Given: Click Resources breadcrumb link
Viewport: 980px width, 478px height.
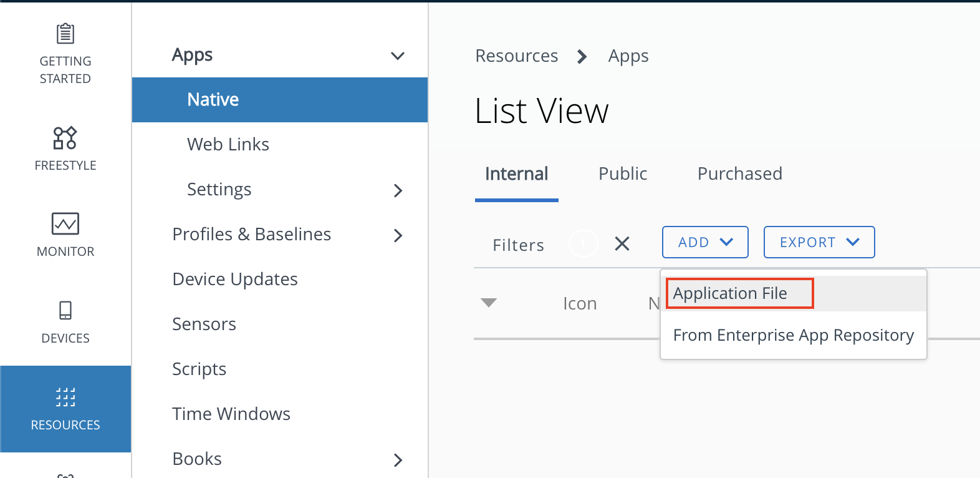Looking at the screenshot, I should (517, 56).
